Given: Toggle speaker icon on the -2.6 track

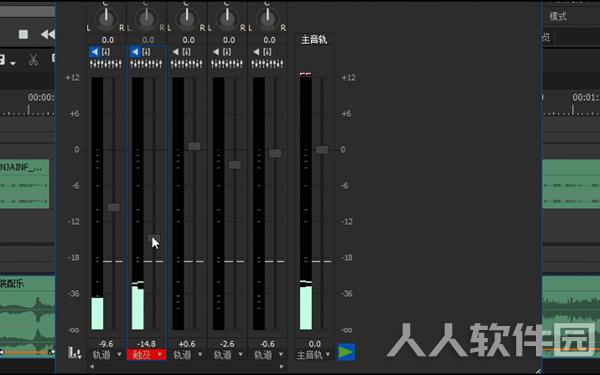Looking at the screenshot, I should click(216, 52).
